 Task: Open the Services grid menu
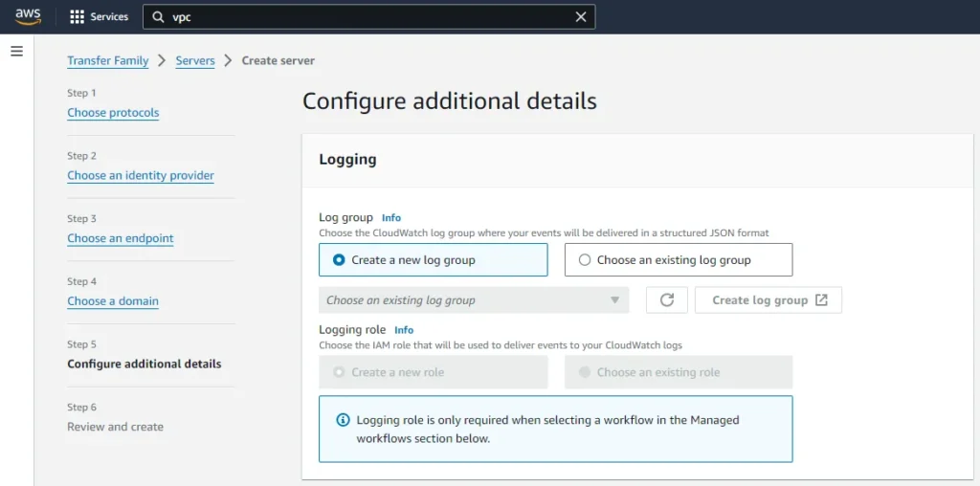click(x=99, y=17)
